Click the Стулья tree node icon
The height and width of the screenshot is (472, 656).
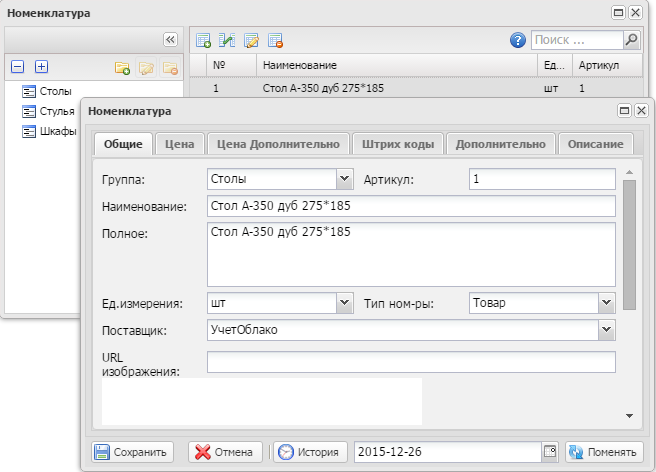[x=29, y=112]
